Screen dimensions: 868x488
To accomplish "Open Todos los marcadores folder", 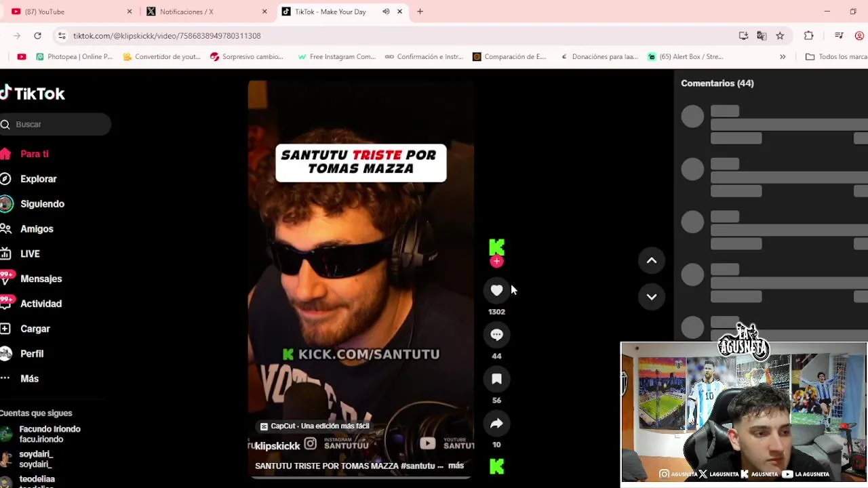I will 836,57.
